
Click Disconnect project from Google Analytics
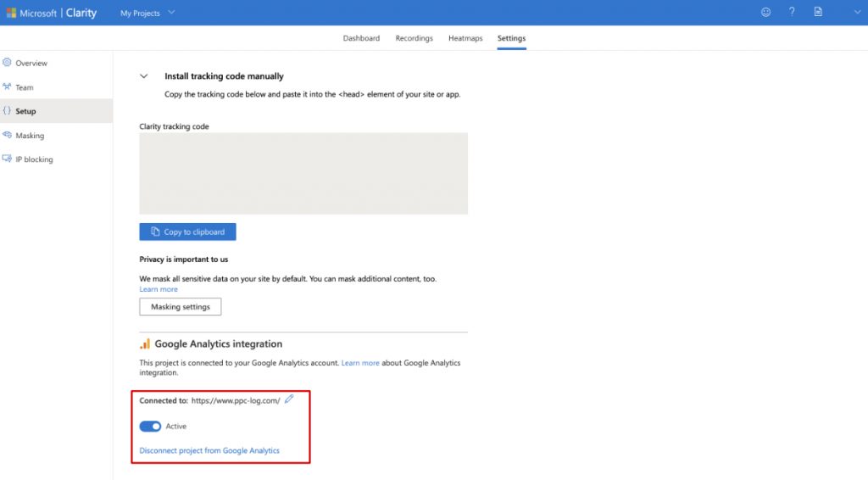click(209, 450)
